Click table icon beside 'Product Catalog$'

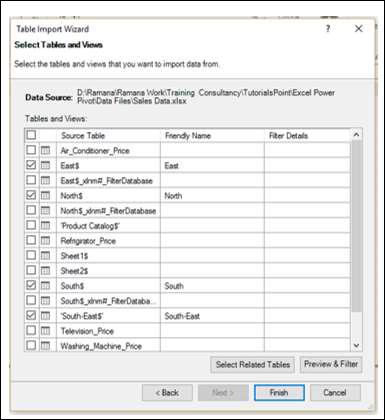[x=45, y=226]
